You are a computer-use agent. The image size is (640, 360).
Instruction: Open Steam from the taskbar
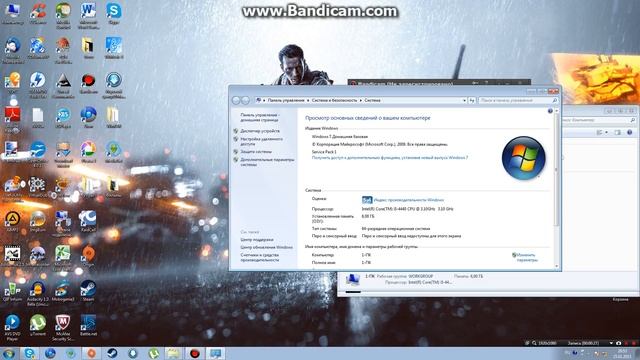(x=112, y=353)
